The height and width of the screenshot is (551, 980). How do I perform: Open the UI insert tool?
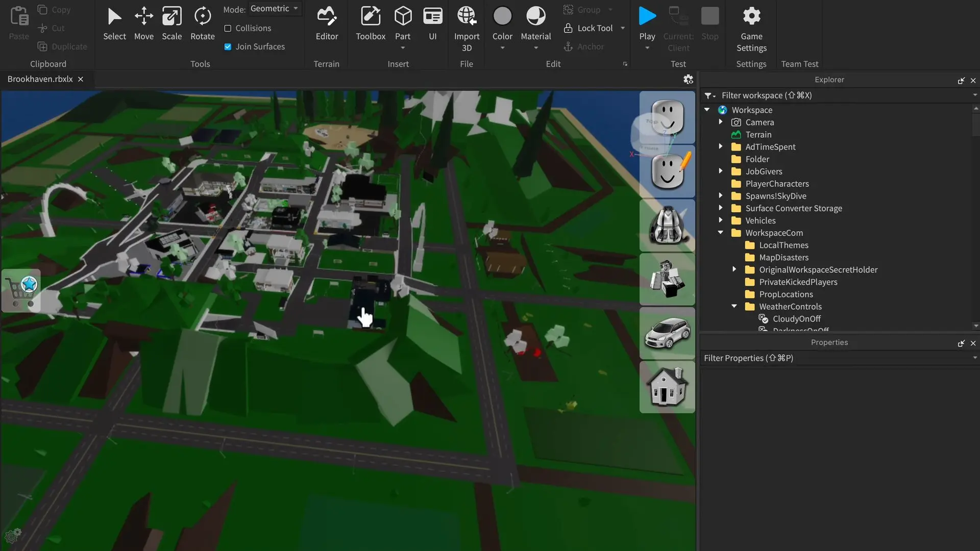click(x=433, y=23)
